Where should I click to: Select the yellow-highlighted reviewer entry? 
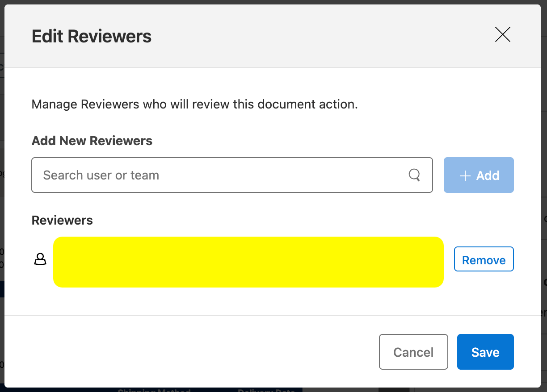248,261
